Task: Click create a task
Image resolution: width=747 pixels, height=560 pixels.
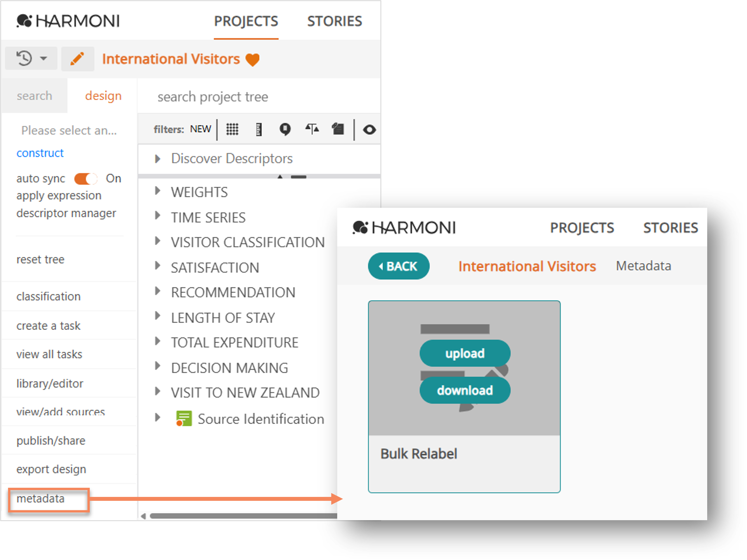Action: coord(48,326)
